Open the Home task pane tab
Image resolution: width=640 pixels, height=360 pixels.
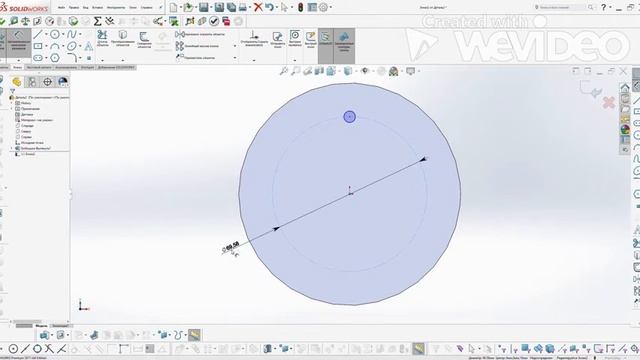(625, 88)
